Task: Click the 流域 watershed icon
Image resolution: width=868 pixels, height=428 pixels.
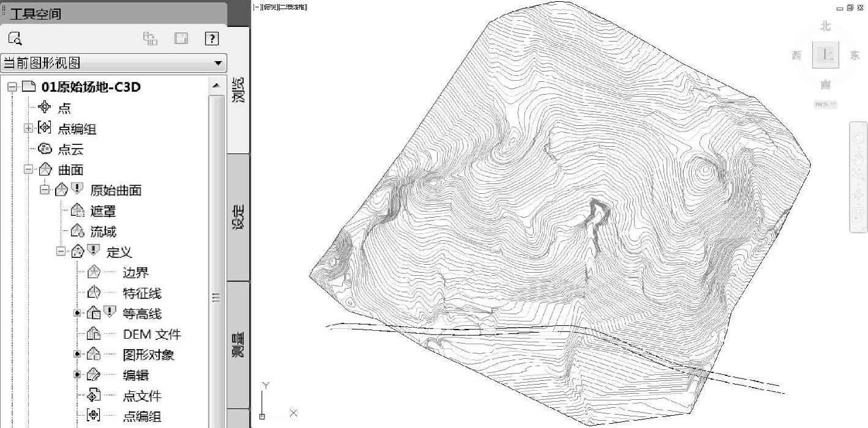Action: (77, 231)
